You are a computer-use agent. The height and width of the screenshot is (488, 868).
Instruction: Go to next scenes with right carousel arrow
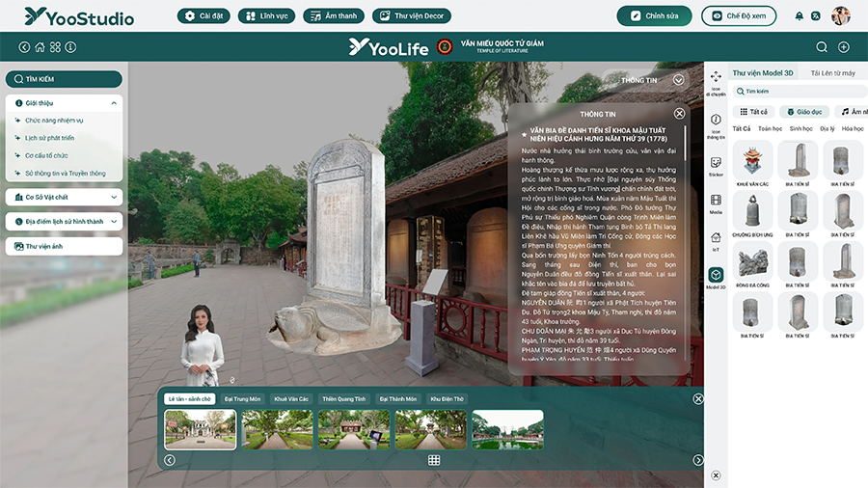click(x=698, y=460)
